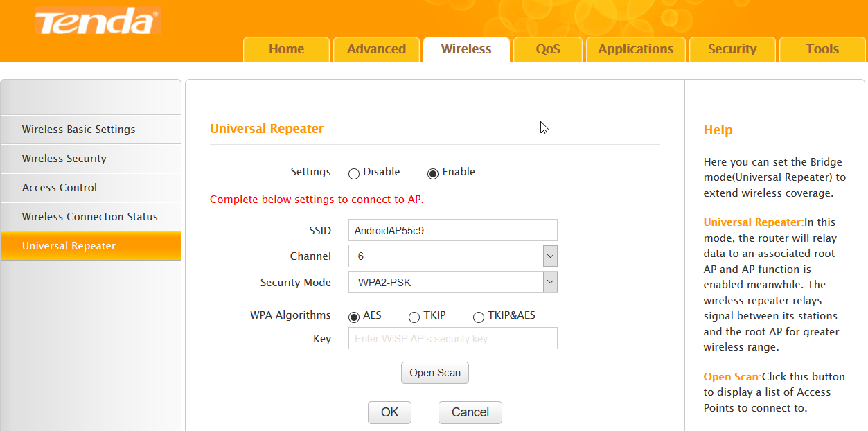Viewport: 868px width, 431px height.
Task: Click the Tenda logo
Action: [98, 21]
